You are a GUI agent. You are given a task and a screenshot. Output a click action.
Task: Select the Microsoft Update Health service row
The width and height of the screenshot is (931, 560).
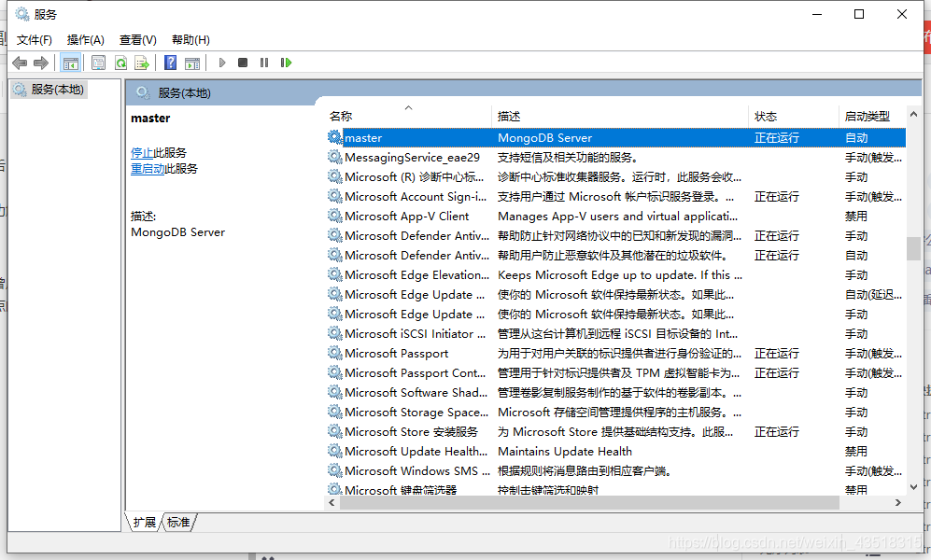point(616,451)
